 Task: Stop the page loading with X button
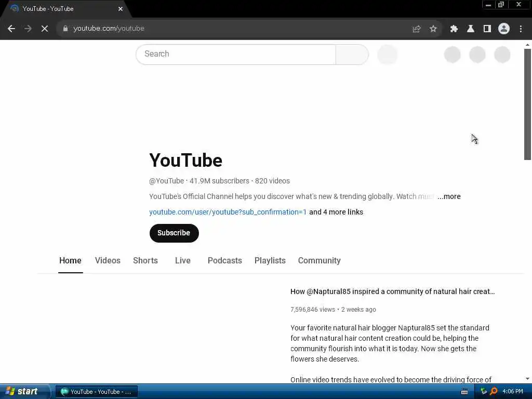coord(45,29)
